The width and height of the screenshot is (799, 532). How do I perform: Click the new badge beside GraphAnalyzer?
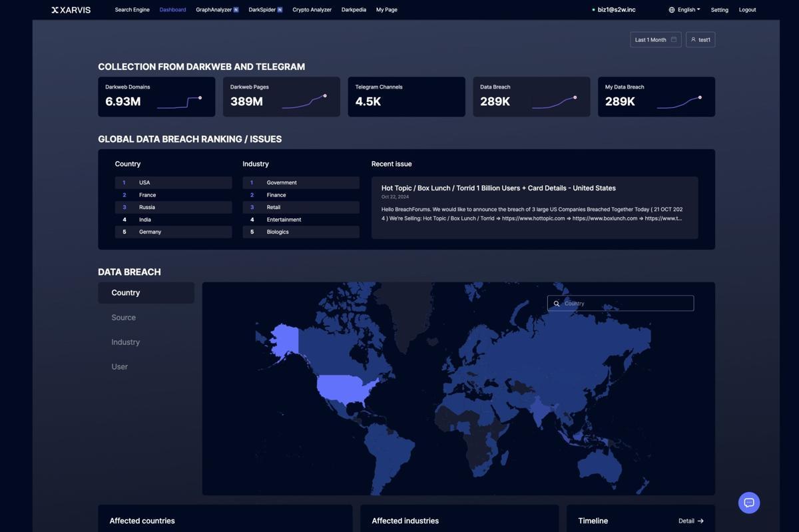pos(236,10)
